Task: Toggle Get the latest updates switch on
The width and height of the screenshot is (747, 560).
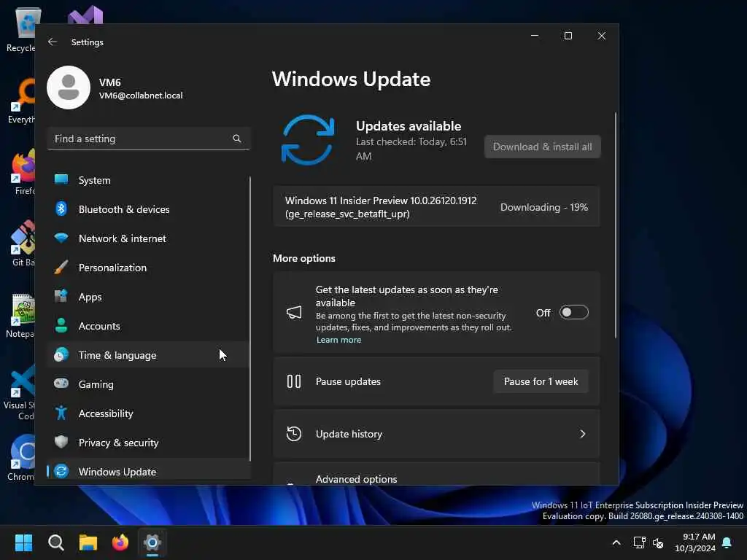Action: [573, 312]
